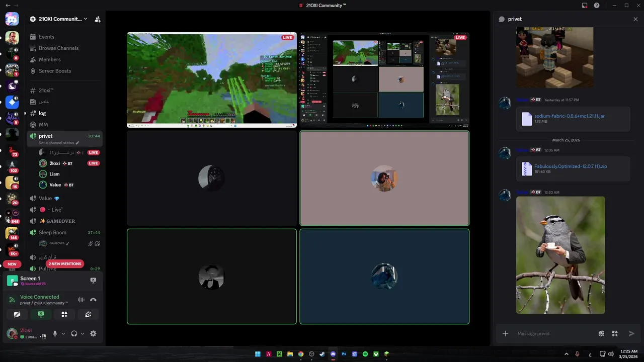
Task: Expand headphone output options chevron
Action: 83,334
